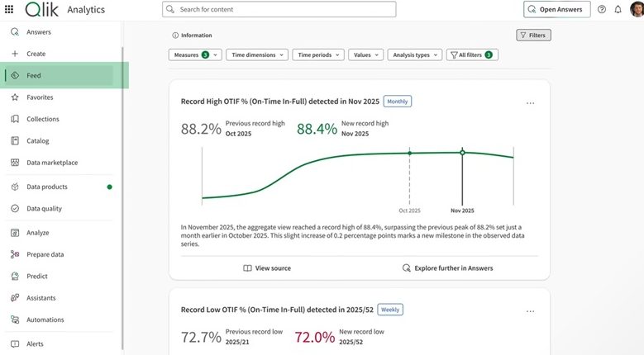Open the help question mark icon
Image resolution: width=644 pixels, height=355 pixels.
coord(602,9)
